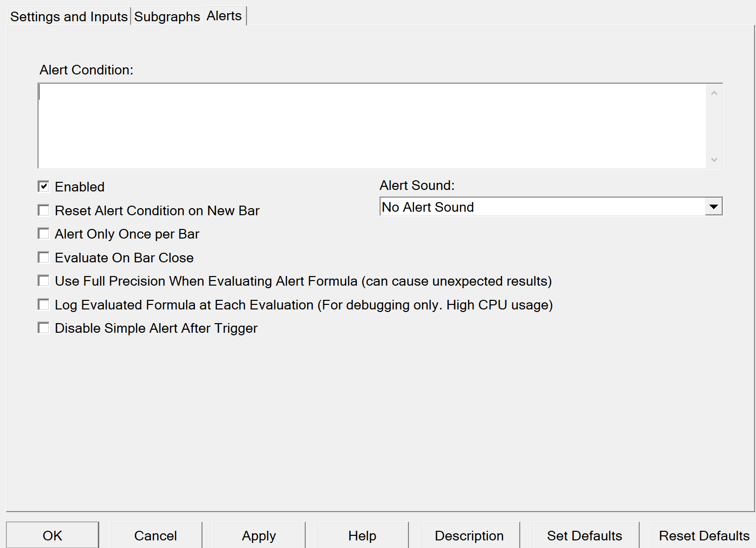
Task: Enable Use Full Precision When Evaluating checkbox
Action: pos(44,281)
